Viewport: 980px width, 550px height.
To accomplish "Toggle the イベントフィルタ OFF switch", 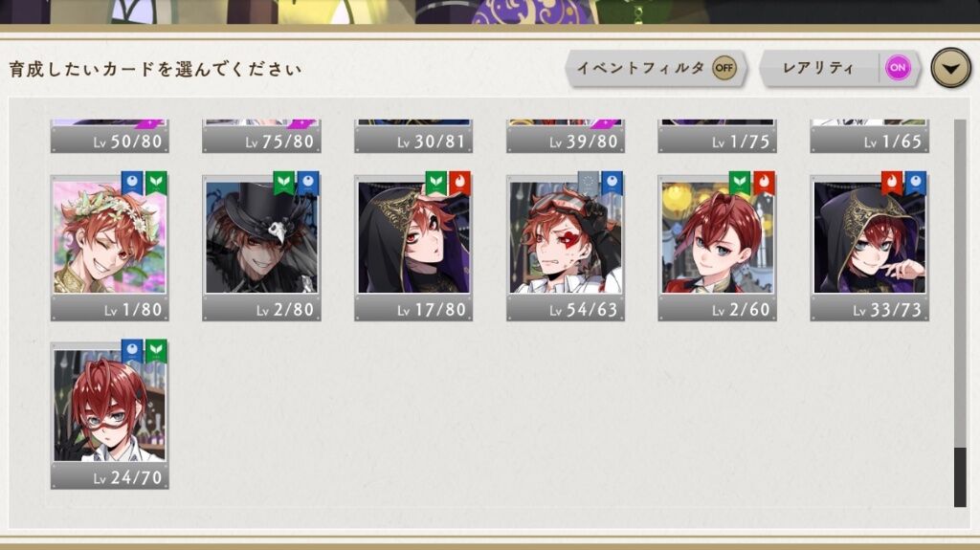I will click(724, 68).
